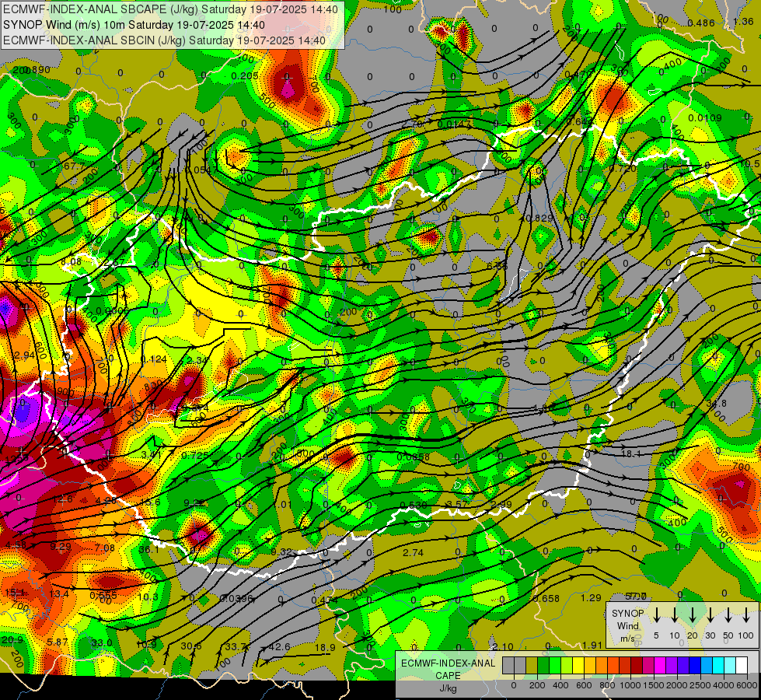761x700 pixels.
Task: Click the wind arrow above the 100 label
Action: 746,615
